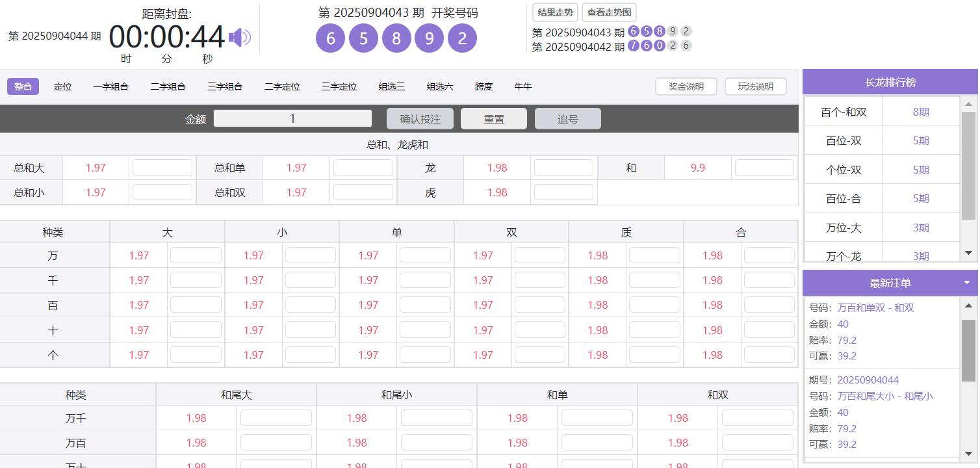Click the 金额 amount input field
Viewport: 980px width, 468px height.
click(x=292, y=118)
